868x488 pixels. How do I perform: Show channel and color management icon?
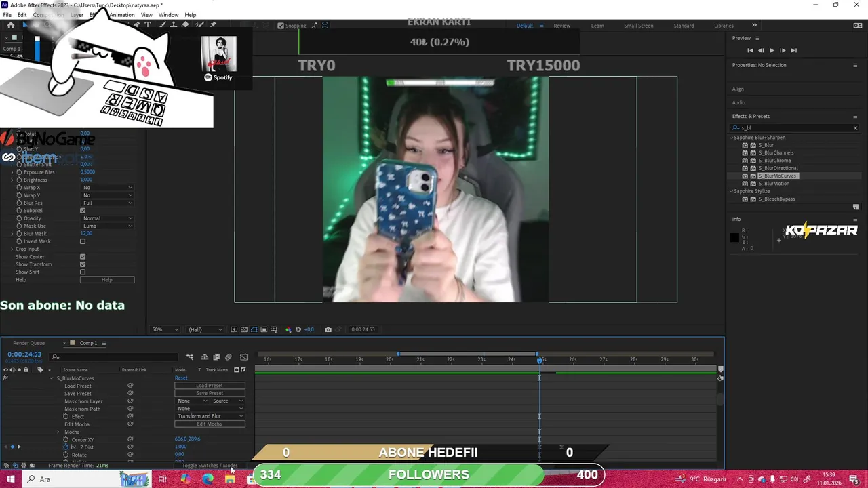click(x=288, y=329)
